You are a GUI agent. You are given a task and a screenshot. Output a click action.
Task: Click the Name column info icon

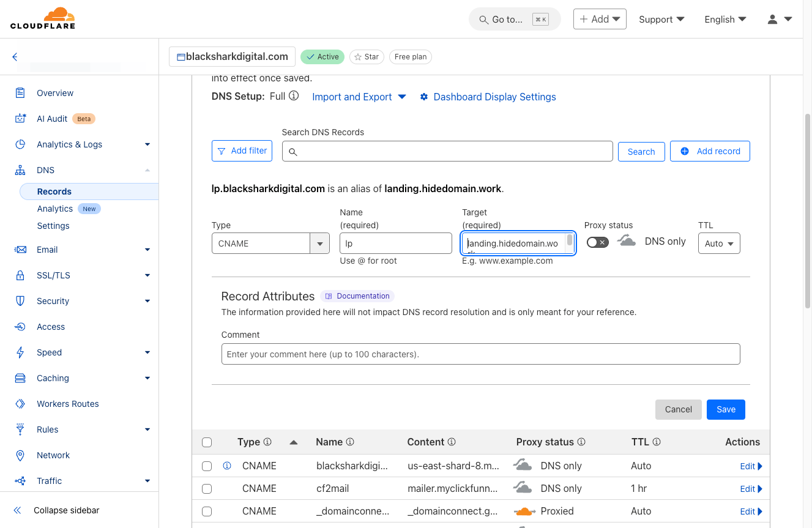(350, 442)
